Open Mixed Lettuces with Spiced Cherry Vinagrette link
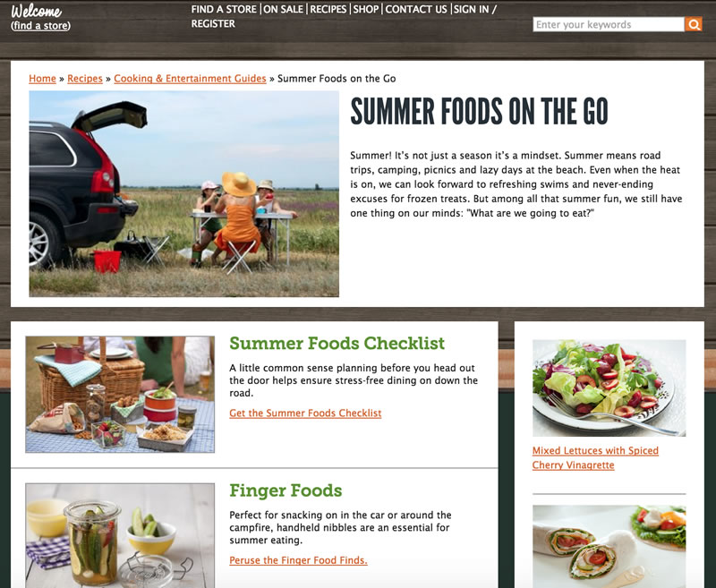 [x=595, y=457]
